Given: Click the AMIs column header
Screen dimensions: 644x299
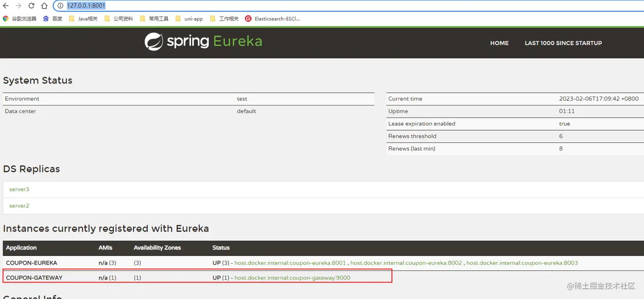Looking at the screenshot, I should click(x=105, y=248).
